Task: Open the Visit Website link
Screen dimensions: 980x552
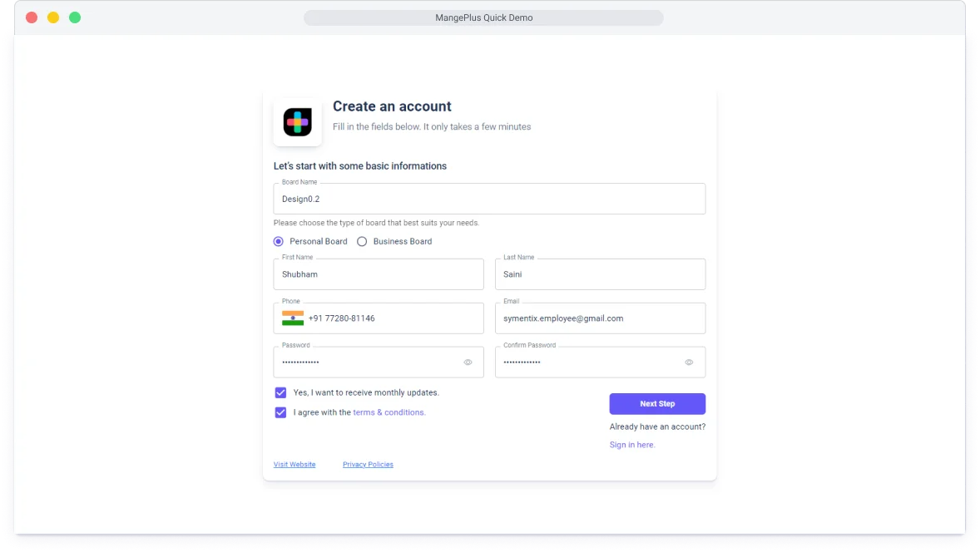Action: click(x=294, y=465)
